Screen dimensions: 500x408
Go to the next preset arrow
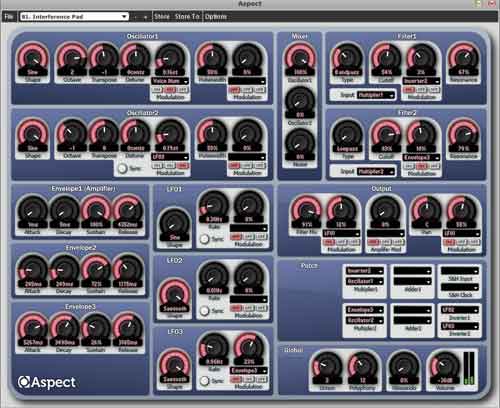pos(145,17)
